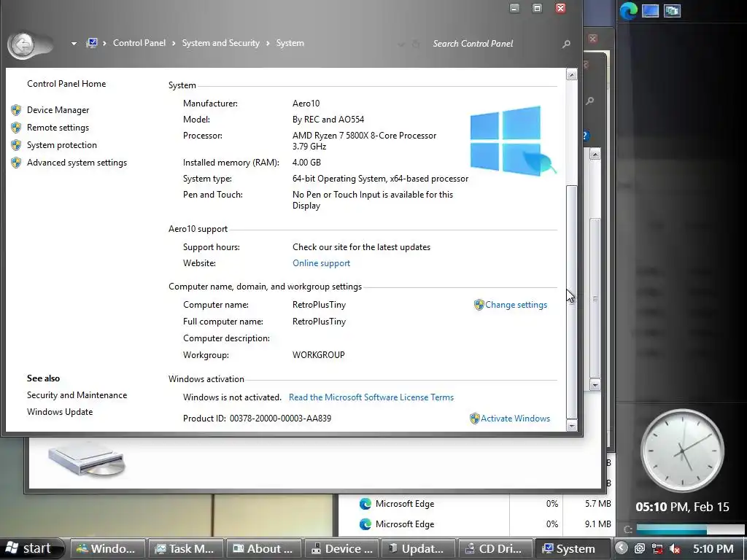This screenshot has height=560, width=747.
Task: Click the 05:10 PM, Feb 15 date text
Action: (682, 507)
